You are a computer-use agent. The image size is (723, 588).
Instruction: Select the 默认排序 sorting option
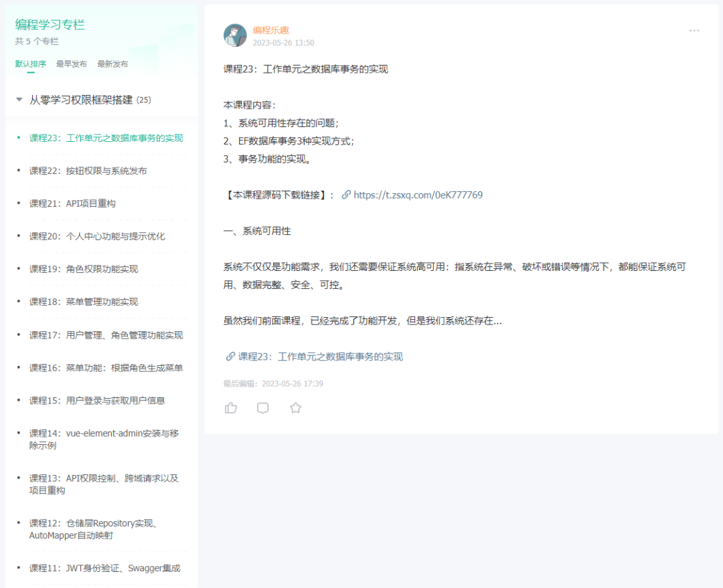[30, 64]
